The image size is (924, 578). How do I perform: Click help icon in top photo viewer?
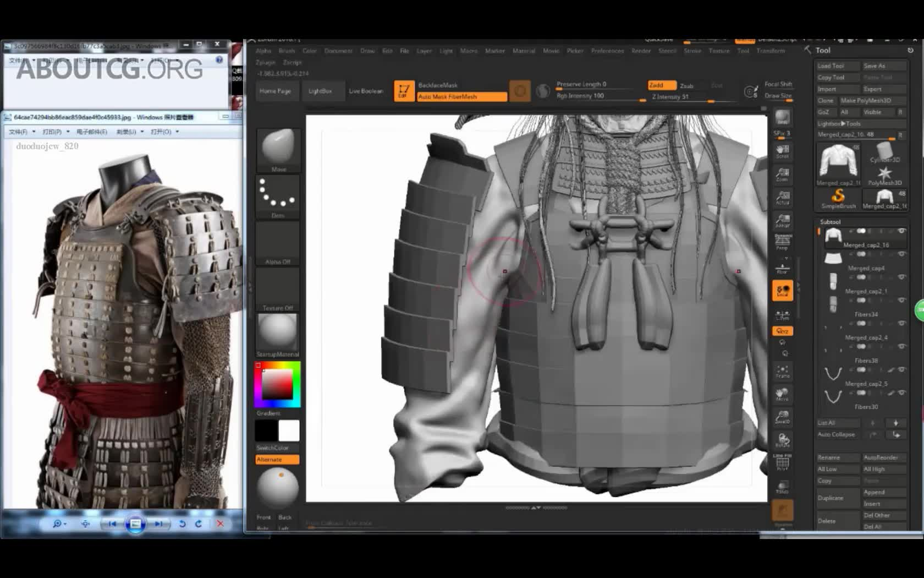coord(219,59)
